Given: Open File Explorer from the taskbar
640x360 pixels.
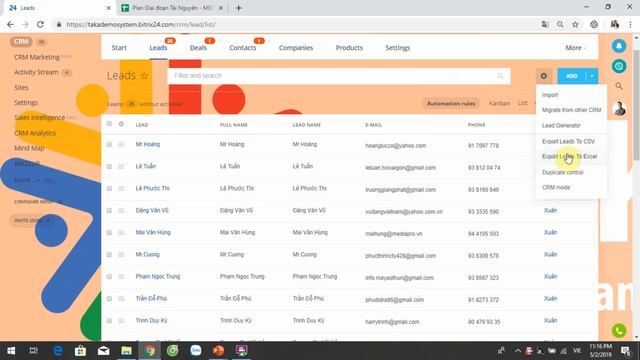Looking at the screenshot, I should tap(126, 351).
